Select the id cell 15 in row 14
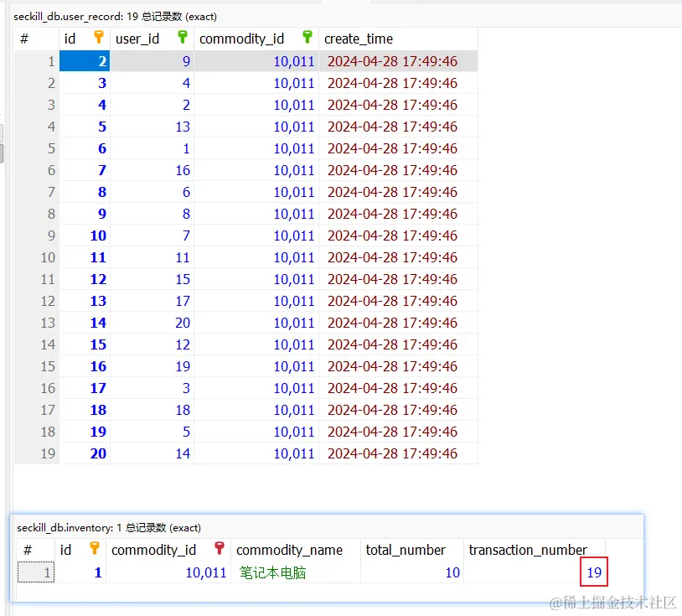The width and height of the screenshot is (682, 616). (85, 344)
